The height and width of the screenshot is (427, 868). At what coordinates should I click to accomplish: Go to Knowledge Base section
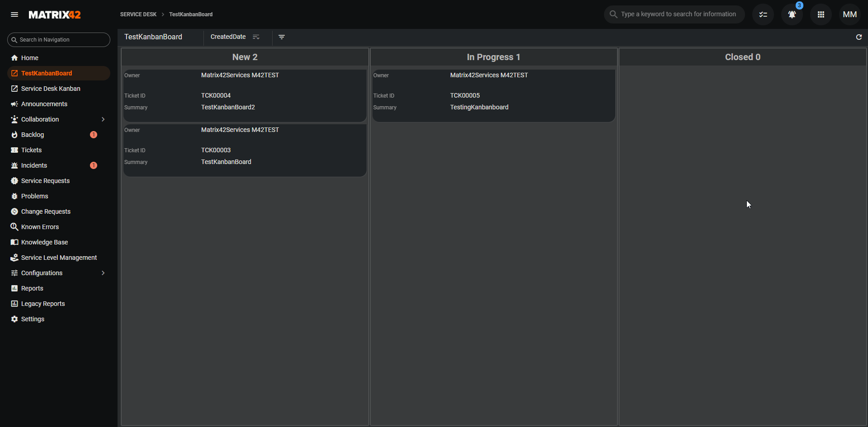pos(44,242)
